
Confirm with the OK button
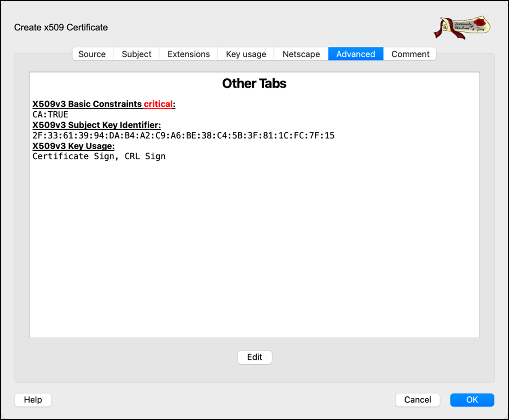pyautogui.click(x=472, y=400)
